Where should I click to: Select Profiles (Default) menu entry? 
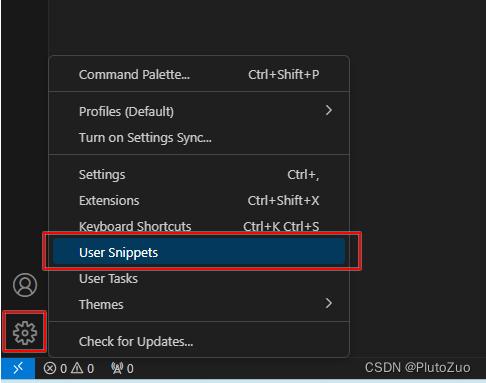(199, 111)
